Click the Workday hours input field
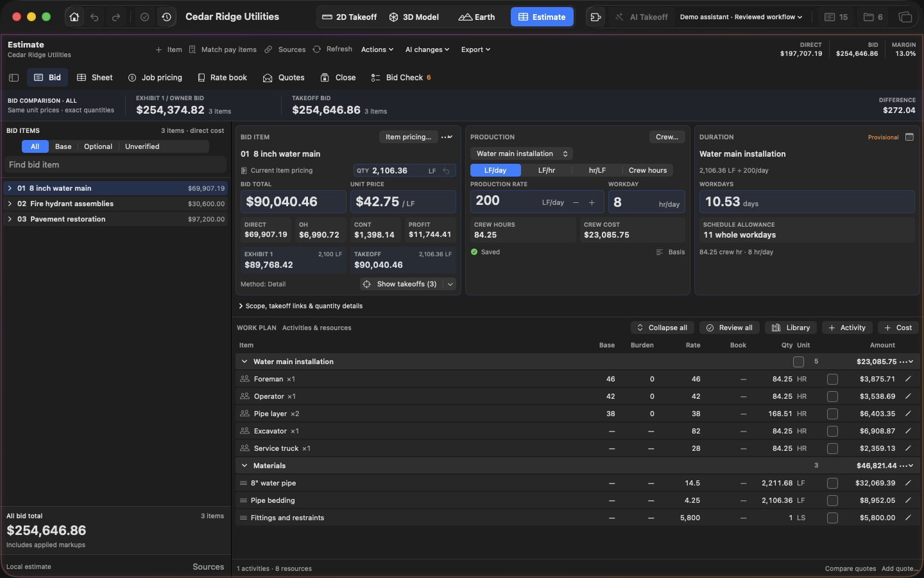The width and height of the screenshot is (924, 578). coord(647,202)
